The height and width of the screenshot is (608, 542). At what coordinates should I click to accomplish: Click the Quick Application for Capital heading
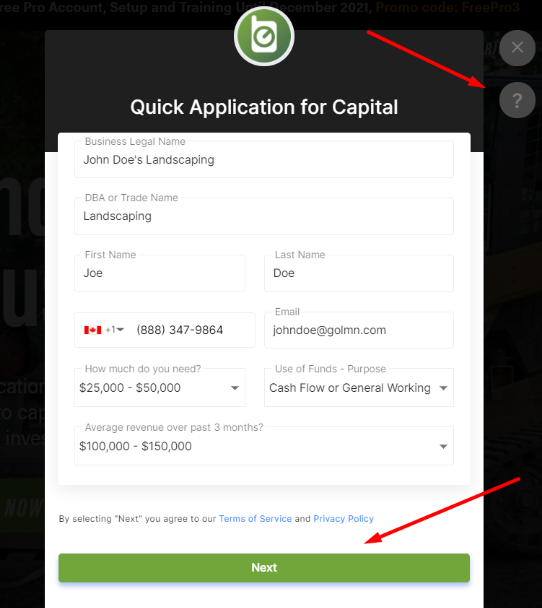(x=264, y=107)
